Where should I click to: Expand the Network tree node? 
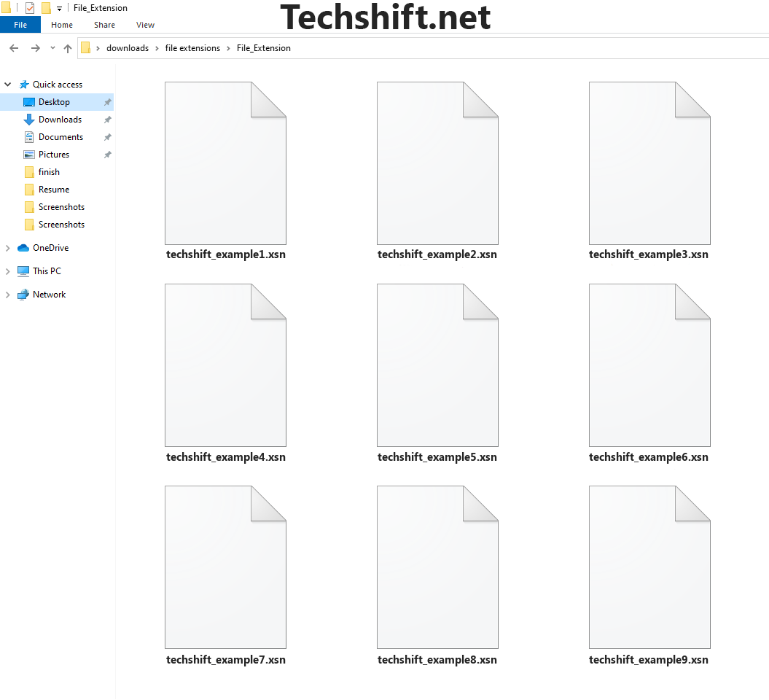[x=8, y=295]
